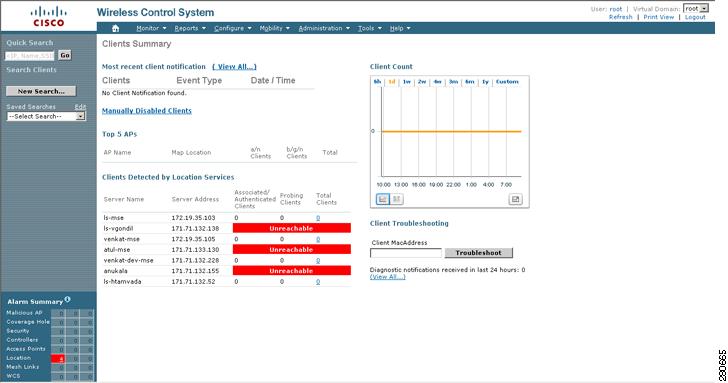This screenshot has width=728, height=383.
Task: Select the 3m time range tab
Action: (454, 82)
